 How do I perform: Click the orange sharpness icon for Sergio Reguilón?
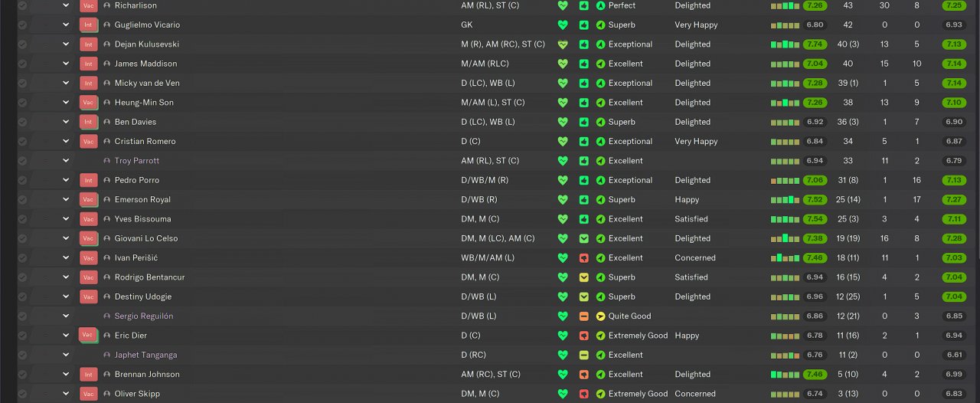(583, 316)
